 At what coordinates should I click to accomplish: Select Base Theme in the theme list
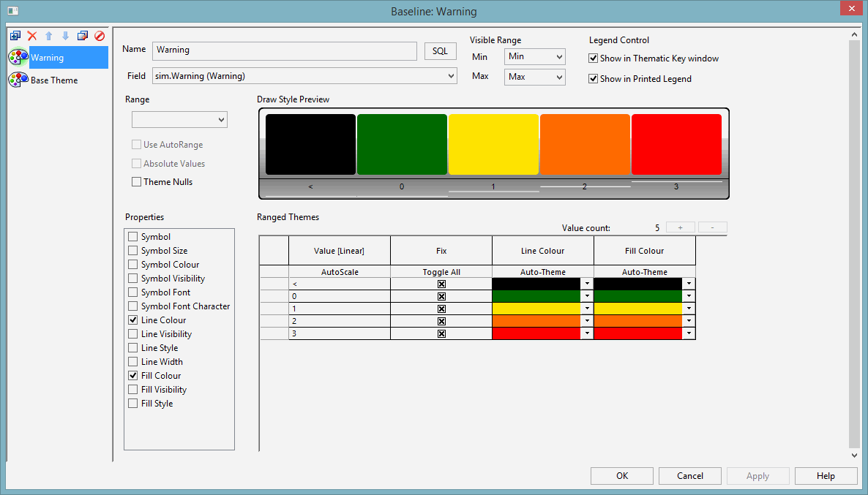point(54,80)
